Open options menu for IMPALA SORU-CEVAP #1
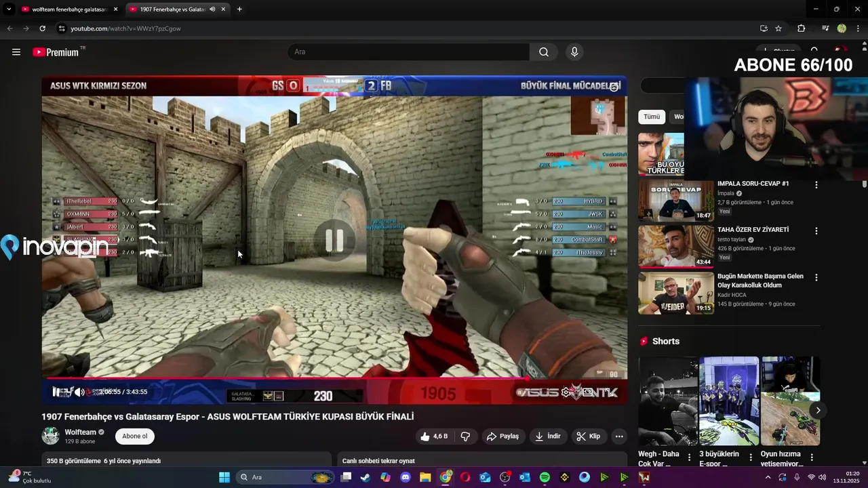Screen dimensions: 868x488 click(816, 184)
